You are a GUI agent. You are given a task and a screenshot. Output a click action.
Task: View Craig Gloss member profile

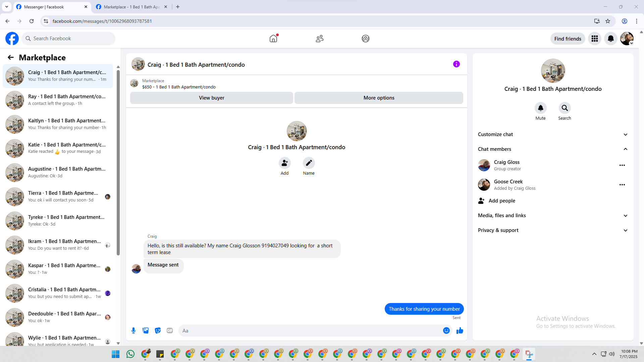[x=507, y=162]
